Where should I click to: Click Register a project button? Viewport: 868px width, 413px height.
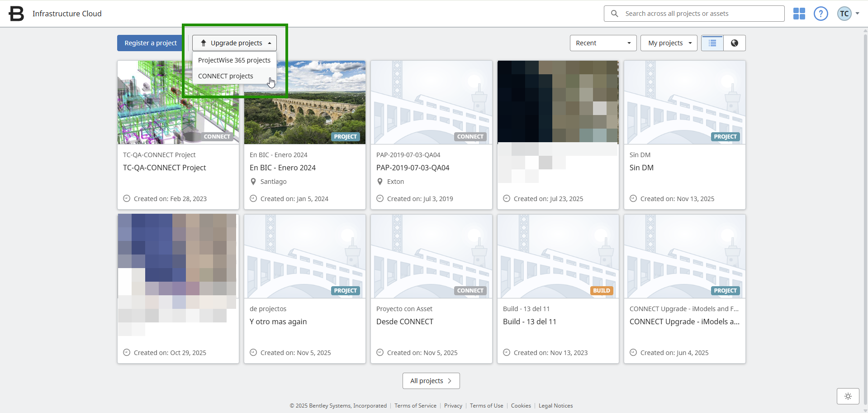click(x=151, y=43)
